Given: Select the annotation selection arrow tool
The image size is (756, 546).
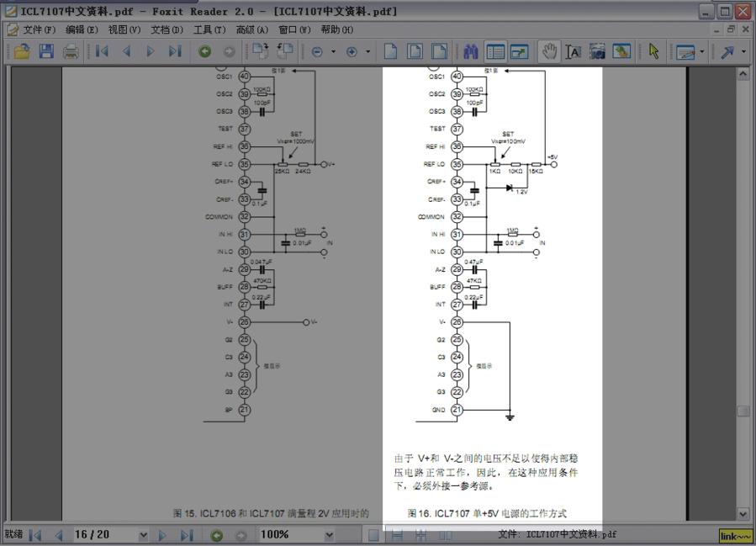Looking at the screenshot, I should pyautogui.click(x=653, y=51).
